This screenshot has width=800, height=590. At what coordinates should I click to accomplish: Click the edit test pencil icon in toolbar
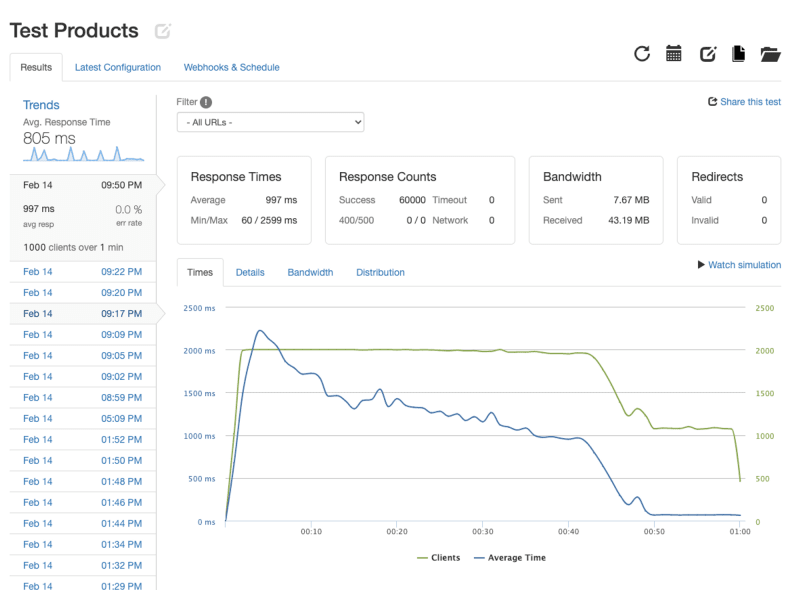[x=707, y=54]
